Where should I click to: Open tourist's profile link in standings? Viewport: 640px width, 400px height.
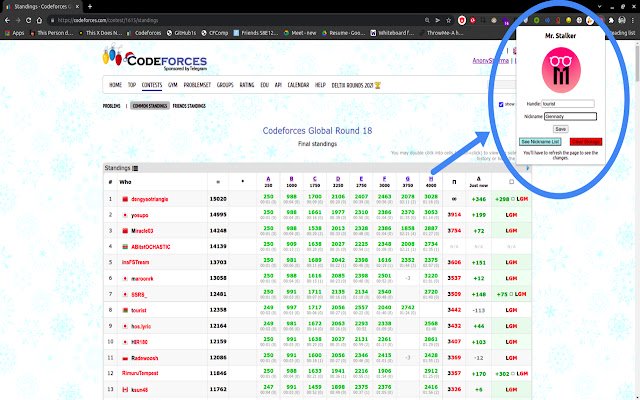click(x=139, y=310)
